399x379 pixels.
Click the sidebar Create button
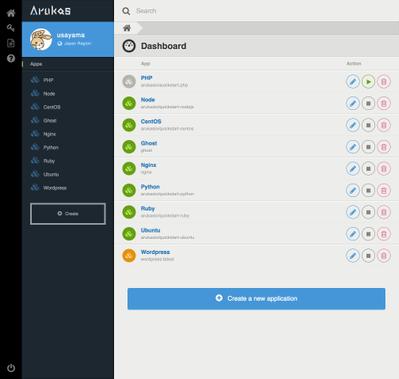68,214
